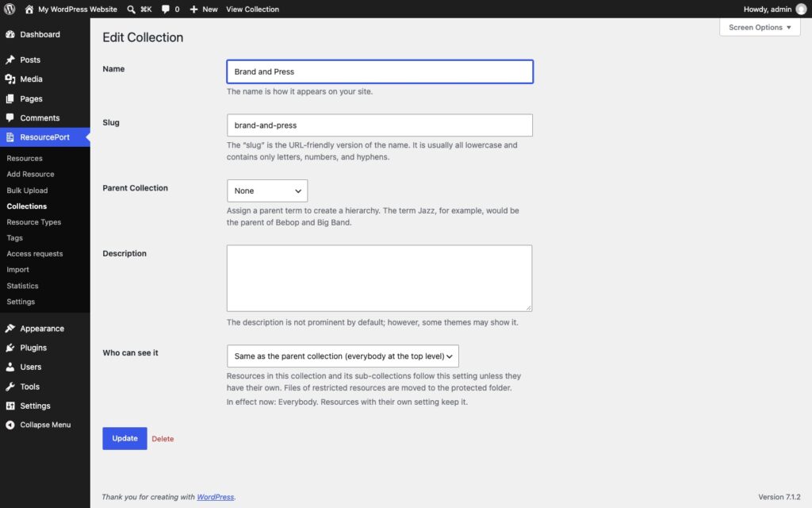Open the Statistics submenu item
Image resolution: width=812 pixels, height=508 pixels.
pyautogui.click(x=22, y=286)
